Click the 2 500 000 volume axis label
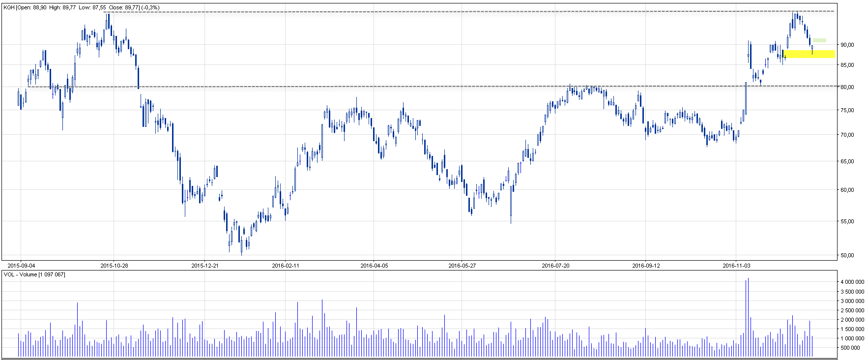 coord(852,310)
